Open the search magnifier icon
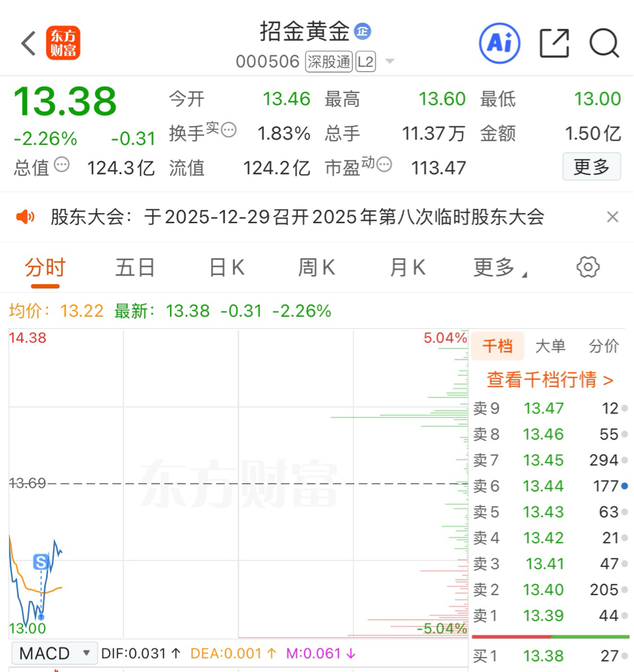634x672 pixels. (x=604, y=43)
